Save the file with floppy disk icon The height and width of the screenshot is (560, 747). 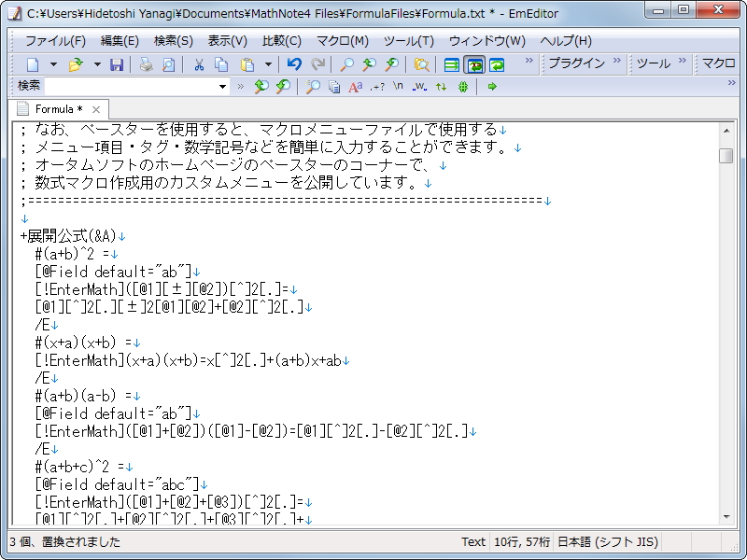(117, 64)
